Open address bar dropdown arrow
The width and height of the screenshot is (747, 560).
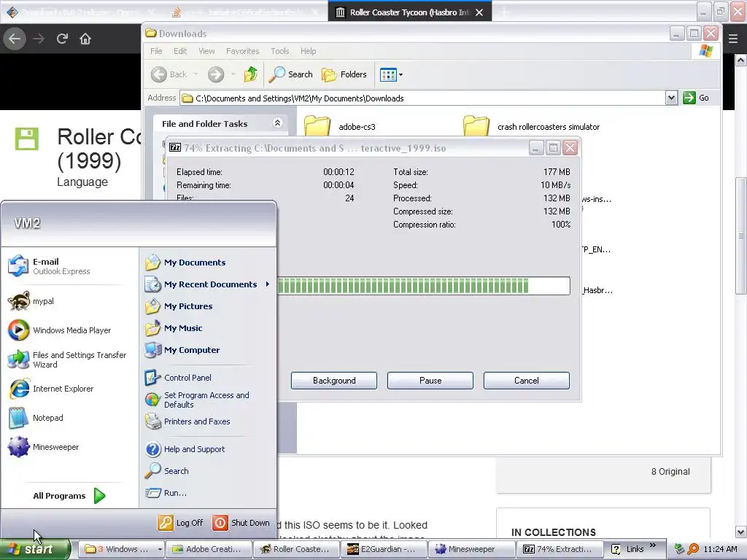671,98
